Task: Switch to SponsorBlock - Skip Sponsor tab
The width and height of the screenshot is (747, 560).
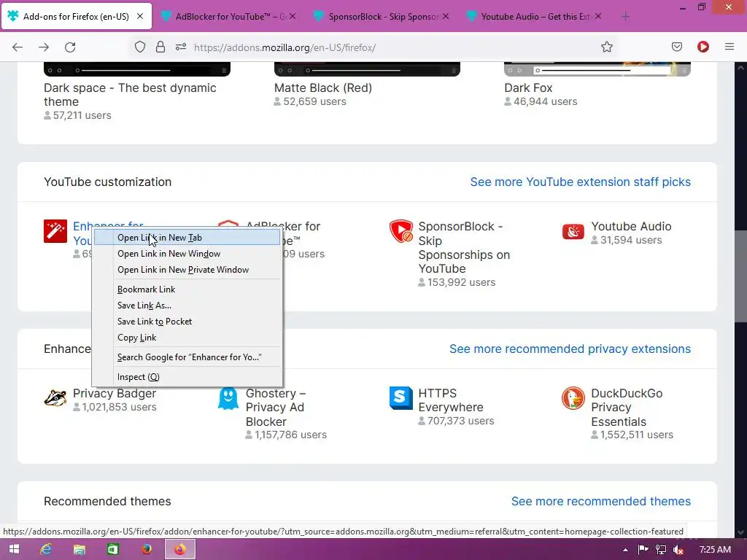Action: point(381,17)
